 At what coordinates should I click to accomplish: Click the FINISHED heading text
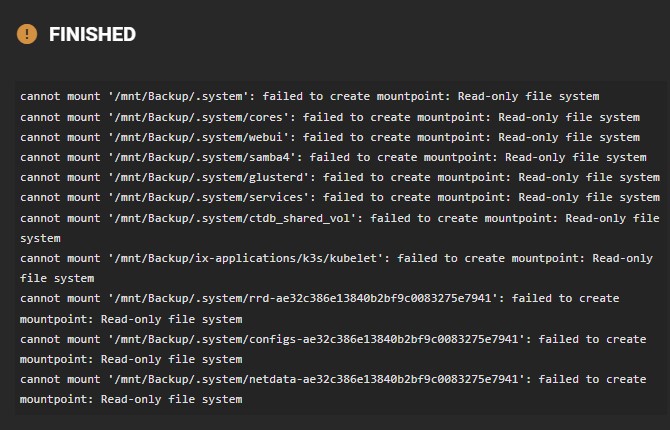coord(92,35)
